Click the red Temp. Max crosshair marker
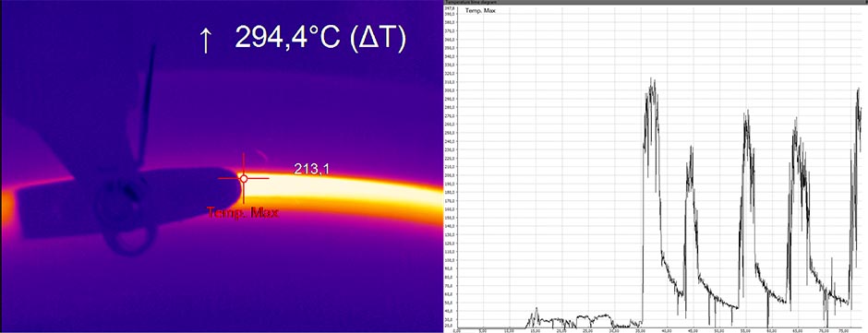 click(244, 178)
